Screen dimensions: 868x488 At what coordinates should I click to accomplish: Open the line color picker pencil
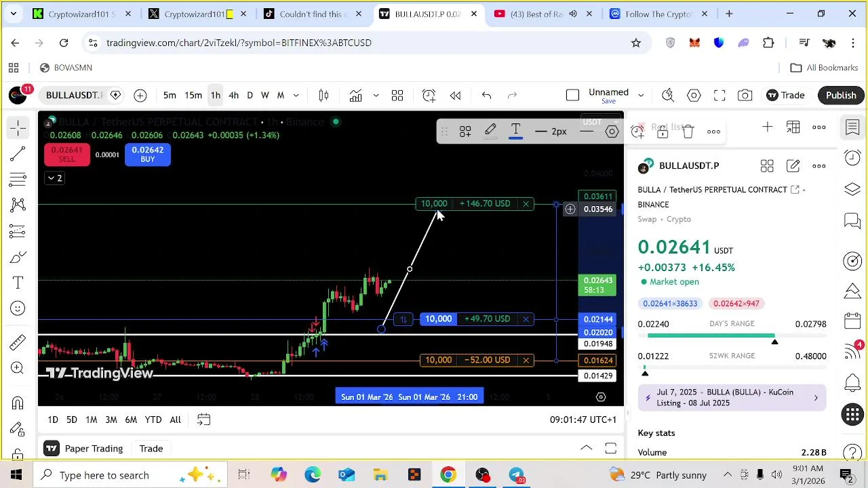tap(490, 131)
